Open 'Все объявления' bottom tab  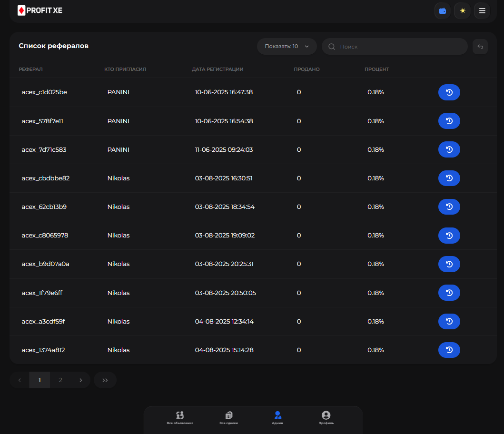pos(180,418)
